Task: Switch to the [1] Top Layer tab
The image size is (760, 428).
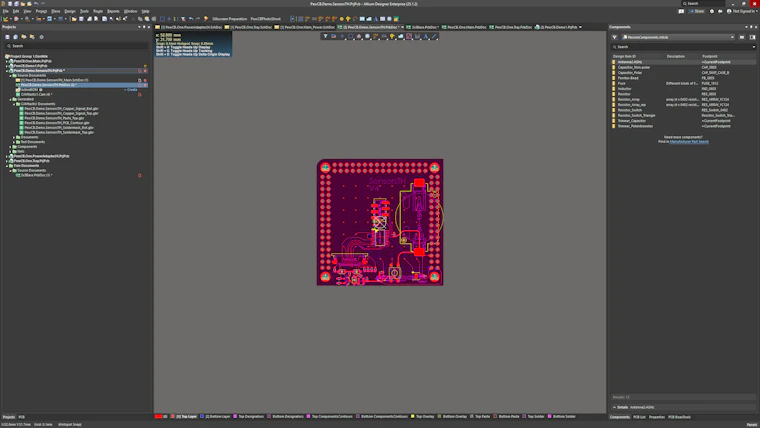Action: 184,416
